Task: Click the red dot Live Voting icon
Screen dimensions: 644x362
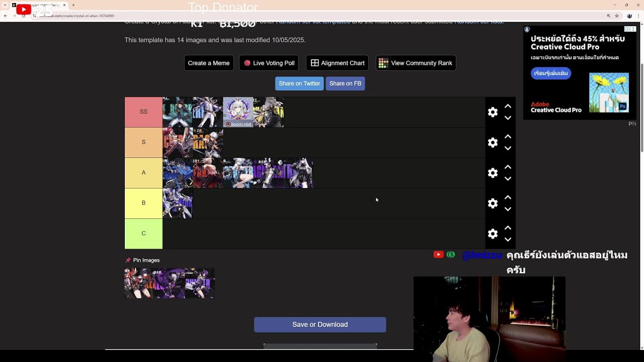Action: tap(247, 63)
